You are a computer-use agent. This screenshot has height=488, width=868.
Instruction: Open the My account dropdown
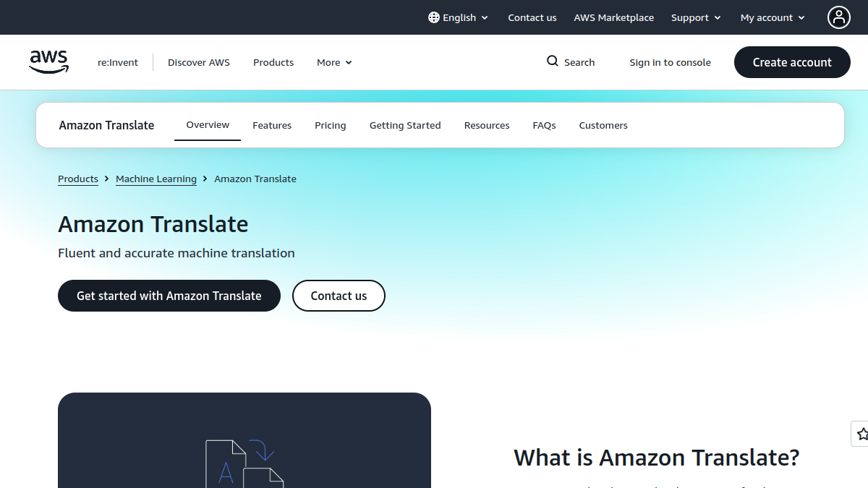point(773,17)
